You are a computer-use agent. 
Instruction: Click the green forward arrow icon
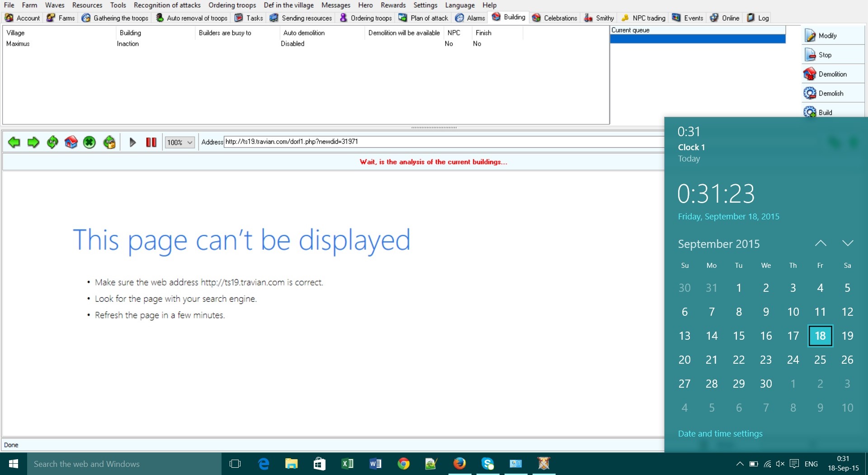[x=33, y=142]
